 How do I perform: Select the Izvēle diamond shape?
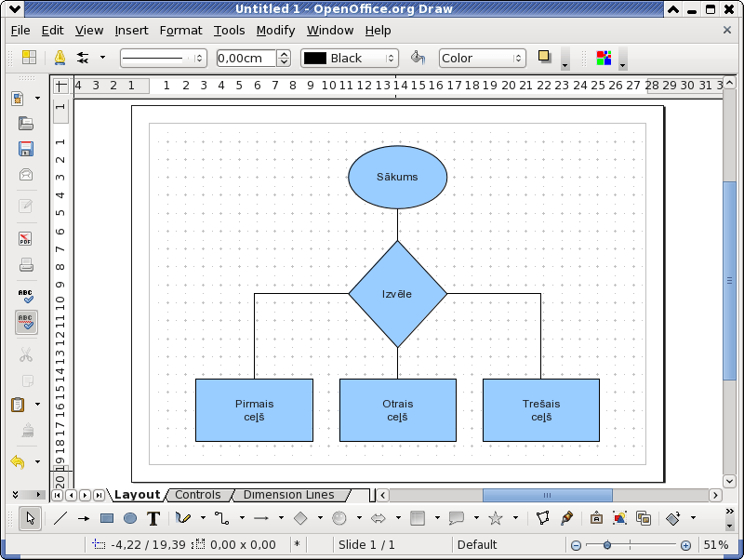tap(398, 294)
